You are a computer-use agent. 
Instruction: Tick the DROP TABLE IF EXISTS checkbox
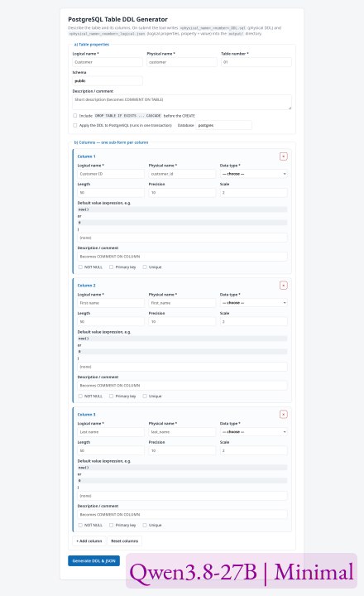[74, 116]
